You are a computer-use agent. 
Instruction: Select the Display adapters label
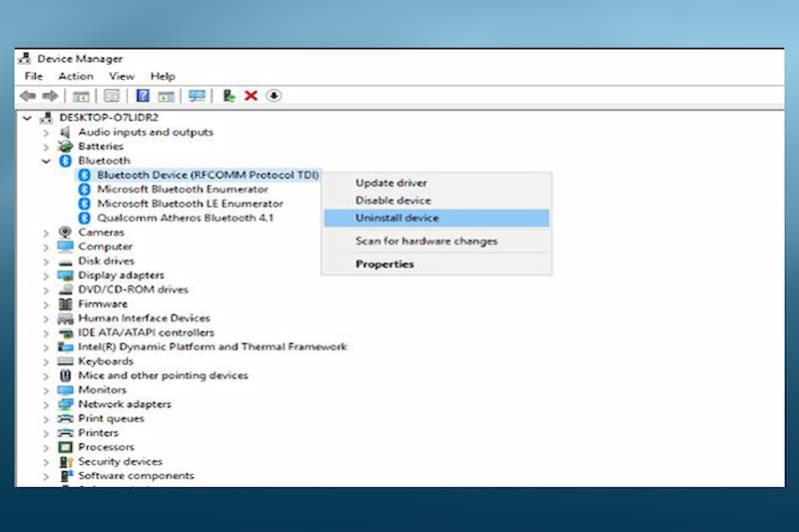point(121,274)
